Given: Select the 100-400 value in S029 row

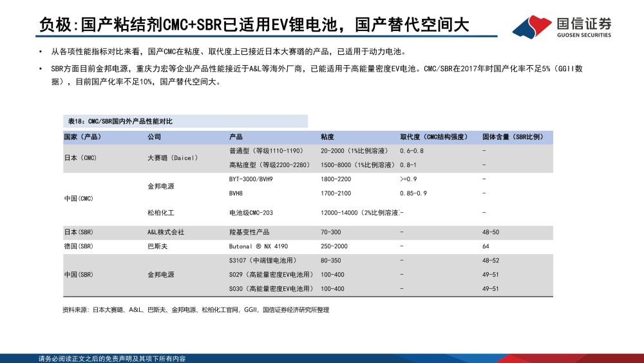Looking at the screenshot, I should [332, 275].
